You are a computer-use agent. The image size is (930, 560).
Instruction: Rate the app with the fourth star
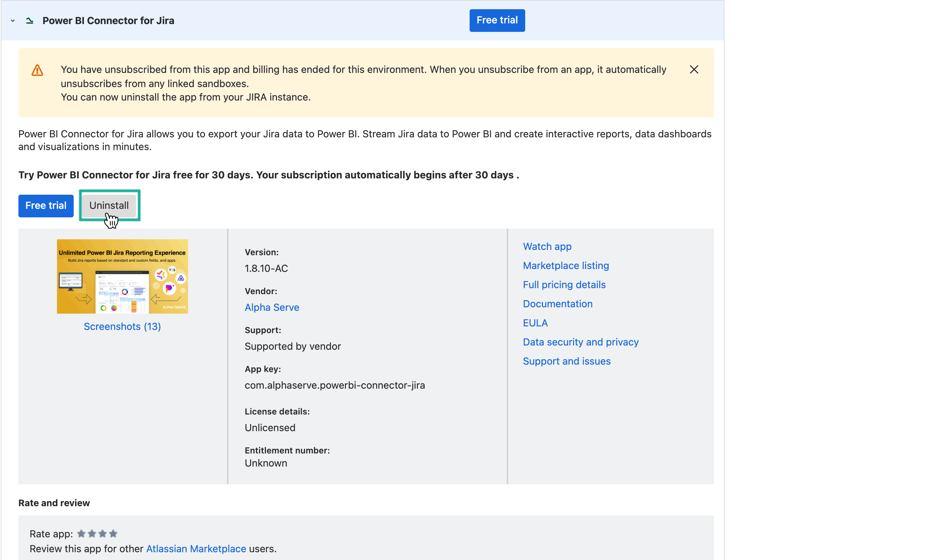113,533
